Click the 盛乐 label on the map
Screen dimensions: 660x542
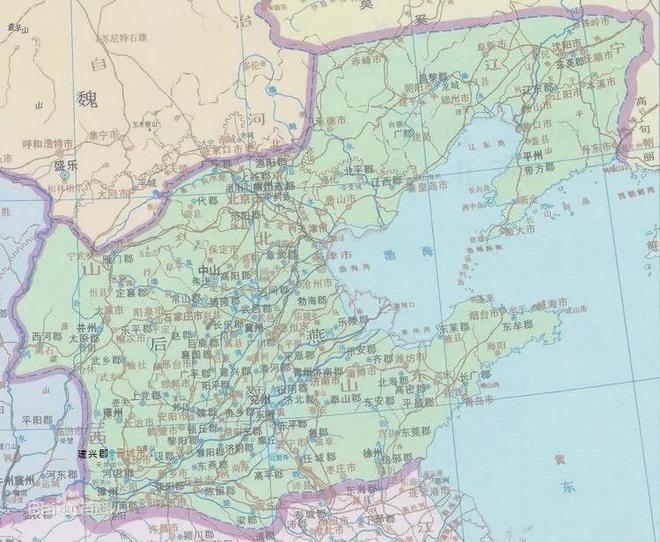click(66, 166)
